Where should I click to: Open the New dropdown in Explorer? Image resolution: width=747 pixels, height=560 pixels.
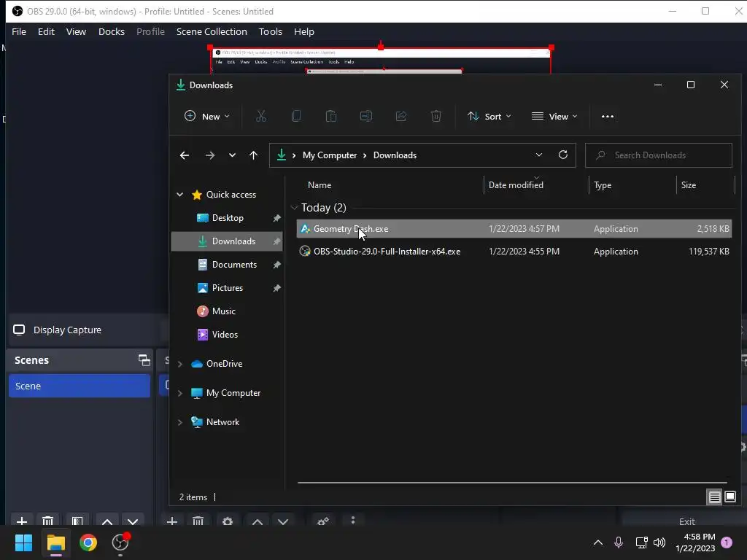point(206,116)
